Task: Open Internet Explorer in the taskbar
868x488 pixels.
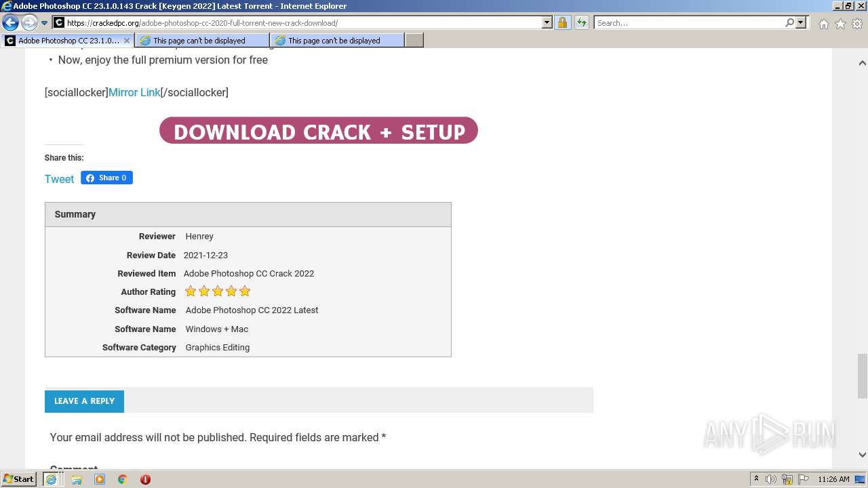Action: click(x=51, y=479)
